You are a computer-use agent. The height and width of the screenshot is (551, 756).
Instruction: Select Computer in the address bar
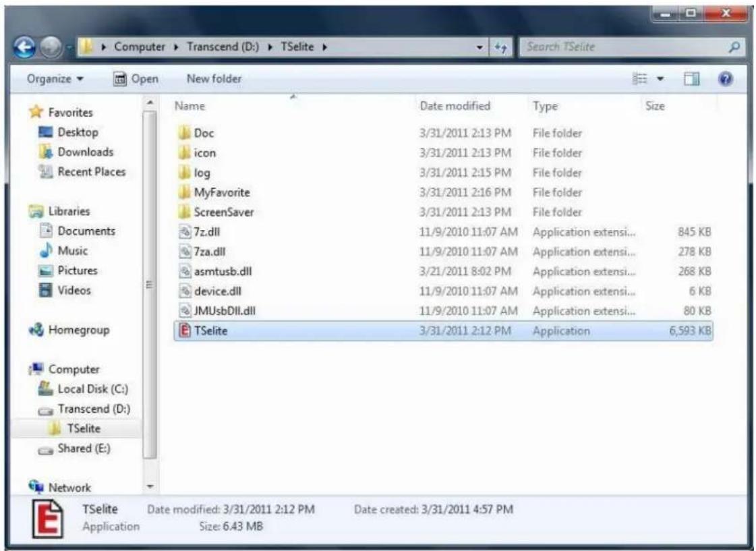click(x=140, y=47)
